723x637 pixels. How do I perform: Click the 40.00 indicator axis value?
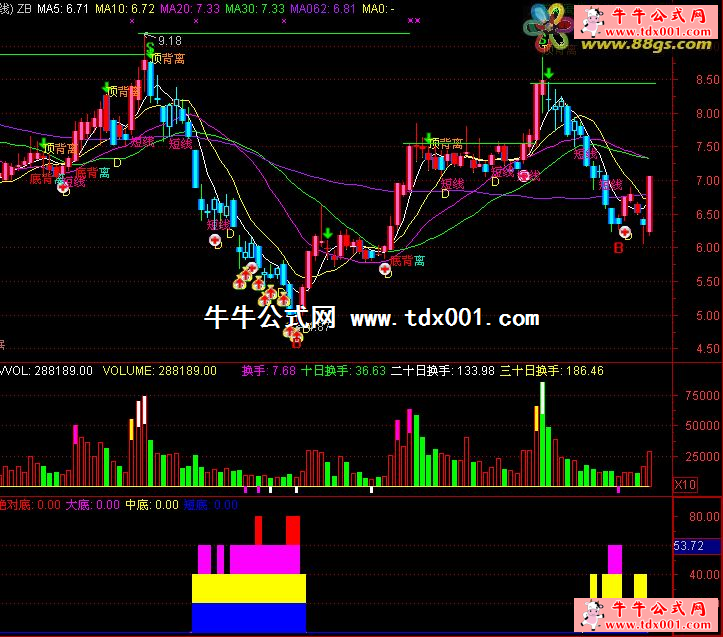pos(704,575)
